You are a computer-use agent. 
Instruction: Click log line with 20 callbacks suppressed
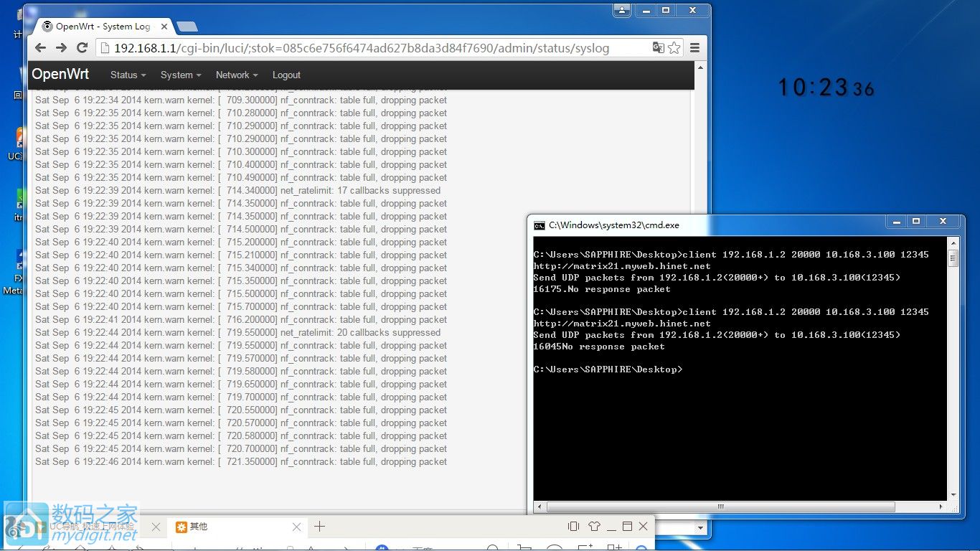pos(238,332)
